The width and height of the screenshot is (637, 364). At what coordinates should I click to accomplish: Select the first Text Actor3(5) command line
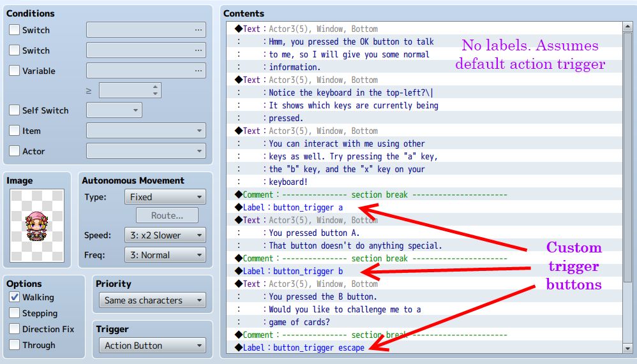424,29
